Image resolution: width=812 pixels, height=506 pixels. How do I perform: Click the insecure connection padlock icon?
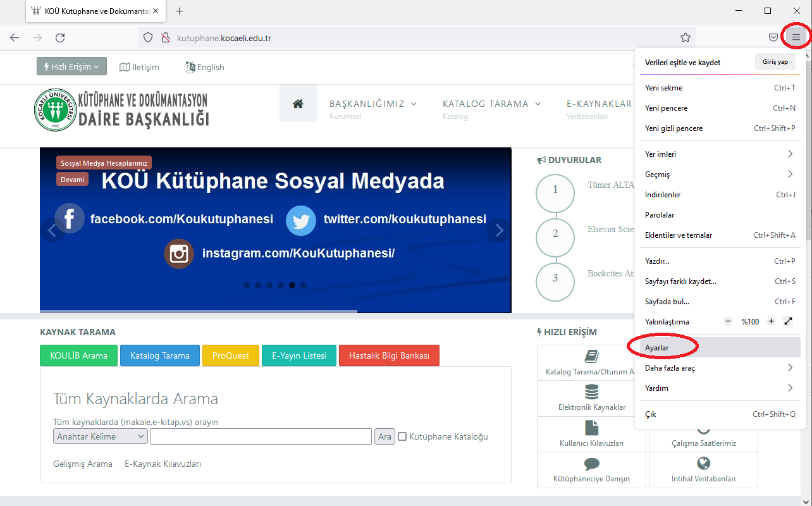[166, 37]
